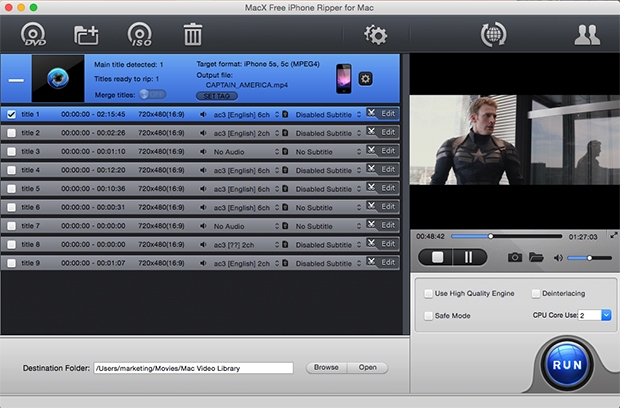Screen dimensions: 620x408
Task: Click the add folder icon in toolbar
Action: [x=87, y=35]
